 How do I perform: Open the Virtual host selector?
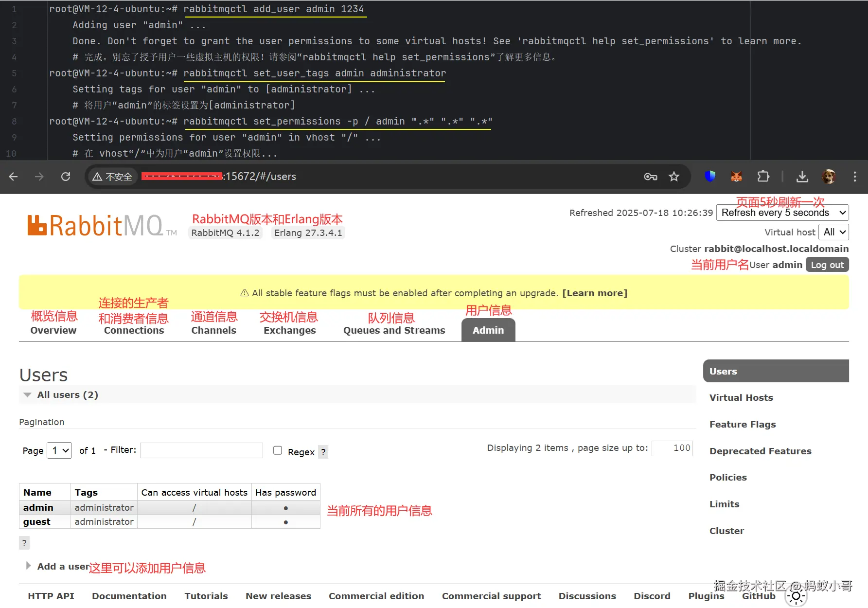pyautogui.click(x=833, y=232)
